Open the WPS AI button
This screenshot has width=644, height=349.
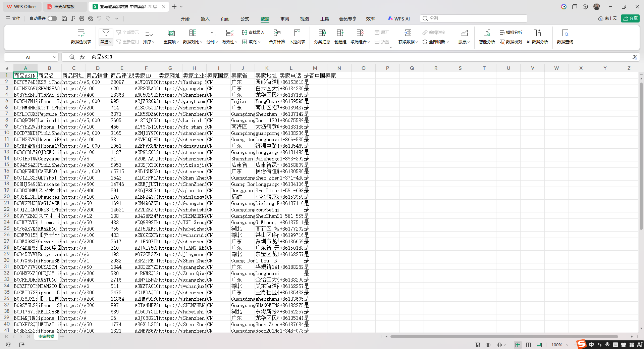399,19
